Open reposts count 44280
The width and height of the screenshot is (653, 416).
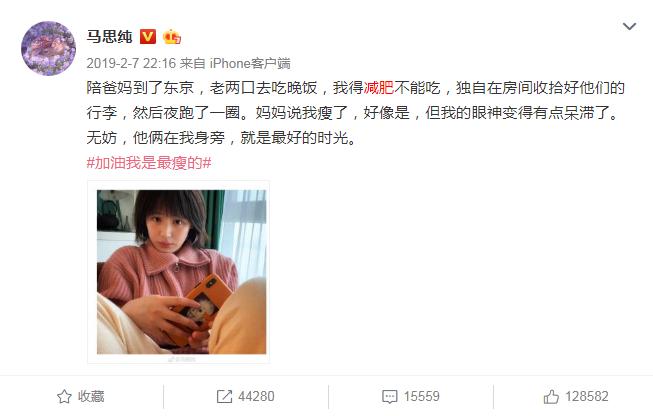[x=256, y=396]
